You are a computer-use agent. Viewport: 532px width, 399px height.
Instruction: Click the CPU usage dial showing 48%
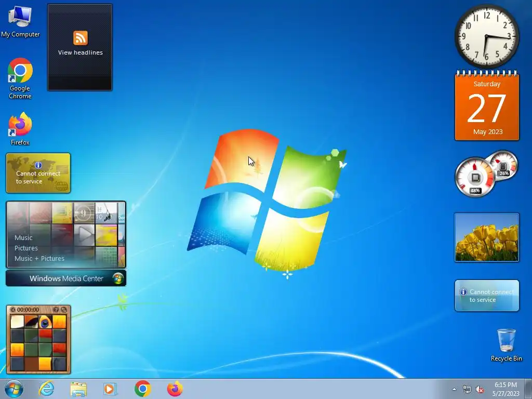pos(475,177)
